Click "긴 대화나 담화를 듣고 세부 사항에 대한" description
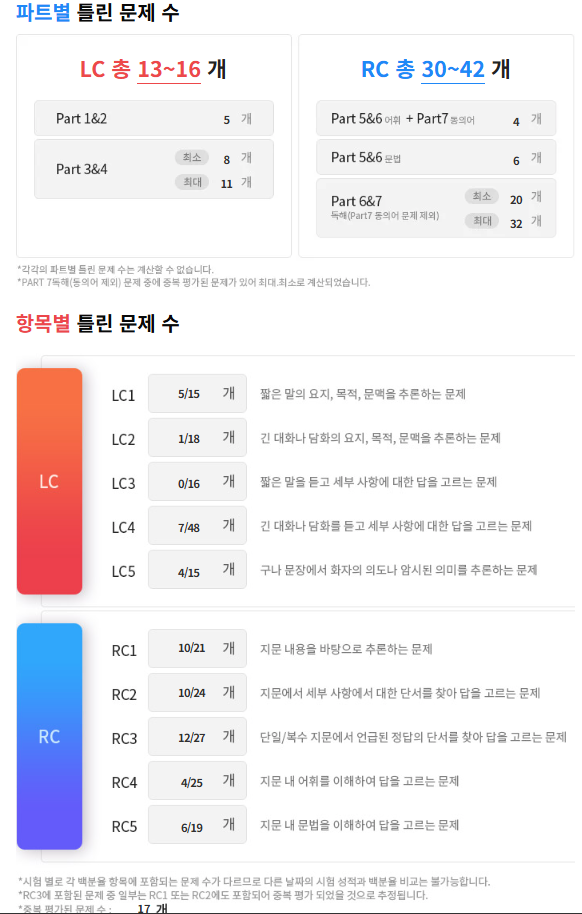The height and width of the screenshot is (914, 582). pos(396,526)
